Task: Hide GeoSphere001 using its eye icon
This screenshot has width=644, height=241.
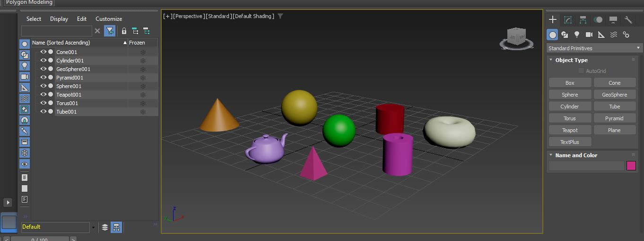Action: [44, 69]
